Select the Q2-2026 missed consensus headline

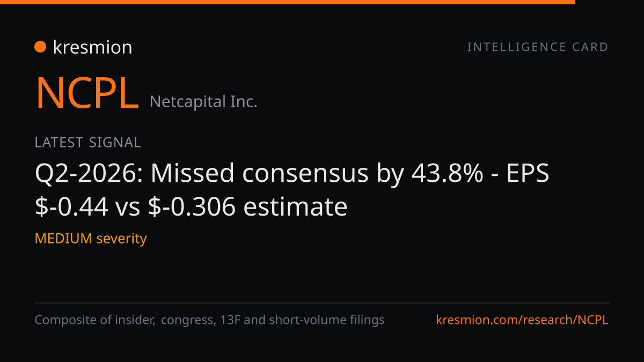pyautogui.click(x=292, y=190)
